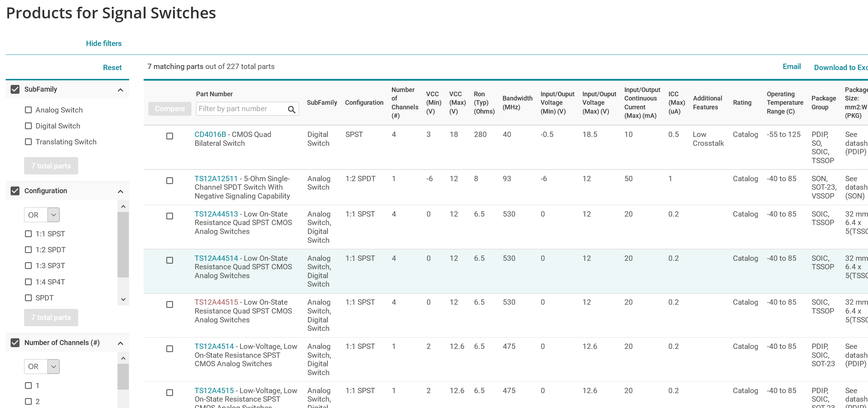
Task: Sort by the Bandwidth (MHz) column header
Action: click(x=517, y=103)
